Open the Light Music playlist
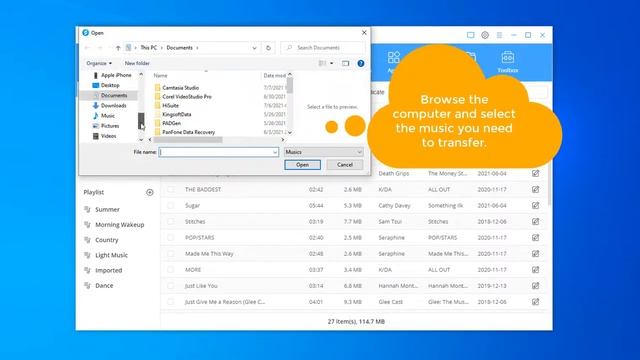 [x=111, y=255]
